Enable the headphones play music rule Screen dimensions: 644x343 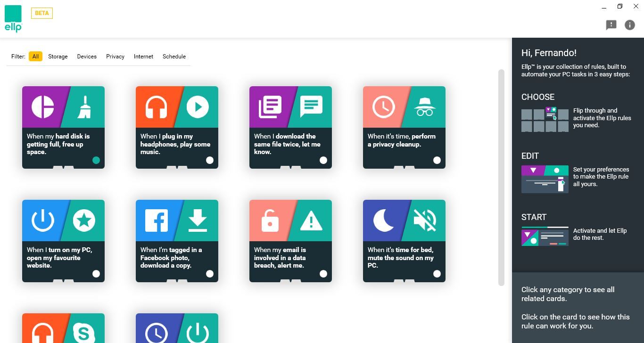210,160
